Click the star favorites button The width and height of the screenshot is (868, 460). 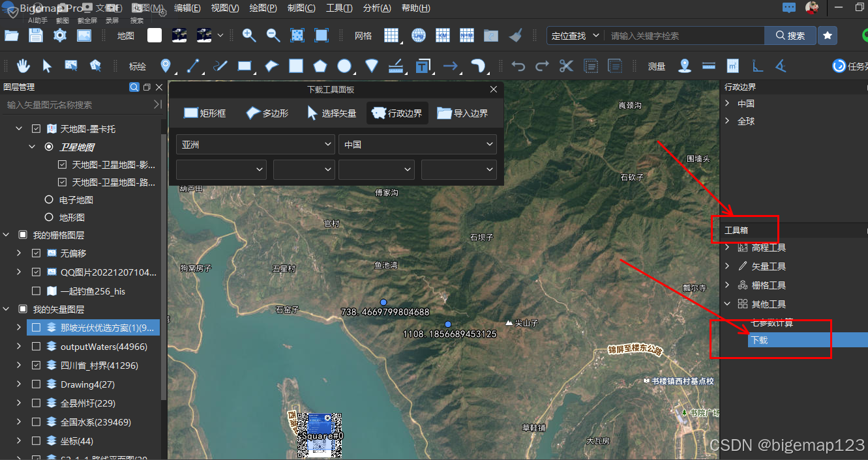click(828, 35)
